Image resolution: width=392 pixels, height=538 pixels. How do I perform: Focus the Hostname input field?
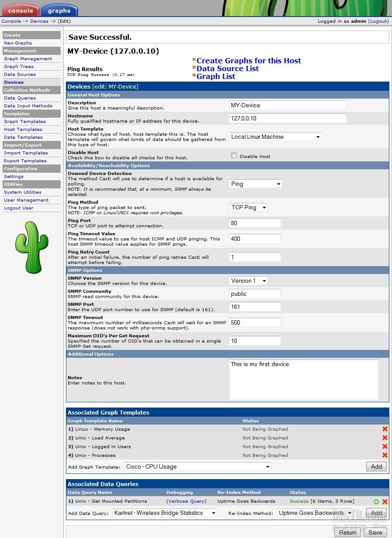288,118
